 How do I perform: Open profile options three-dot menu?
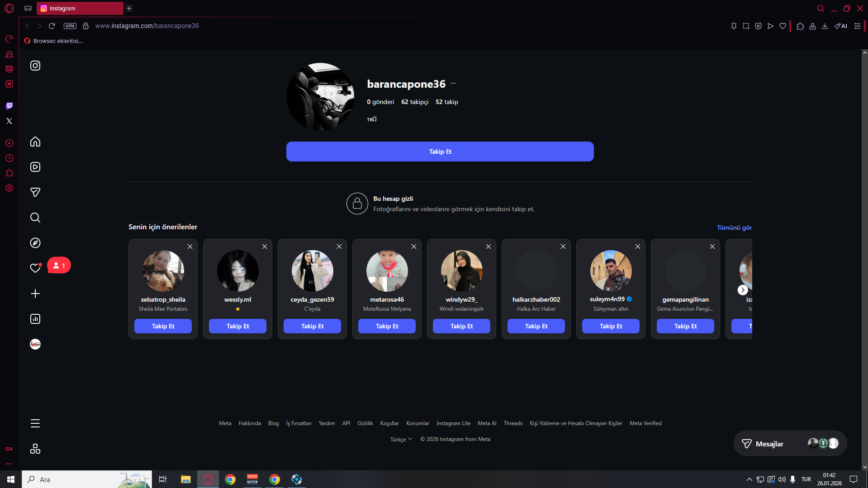[453, 84]
